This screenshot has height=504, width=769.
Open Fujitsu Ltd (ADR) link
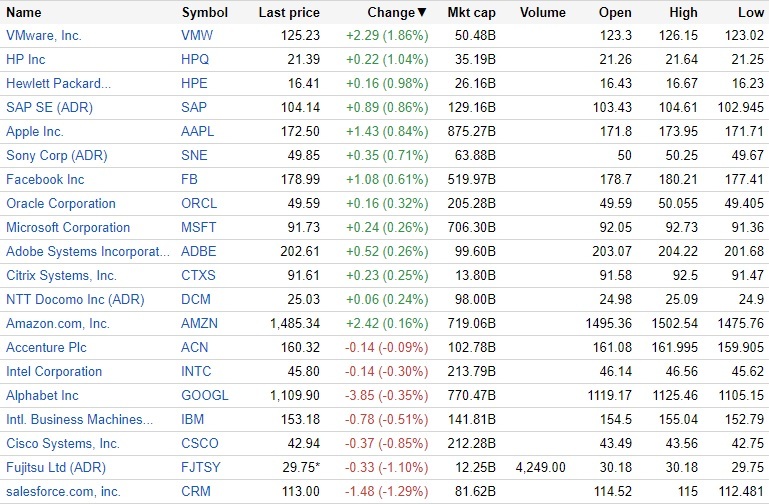point(56,467)
